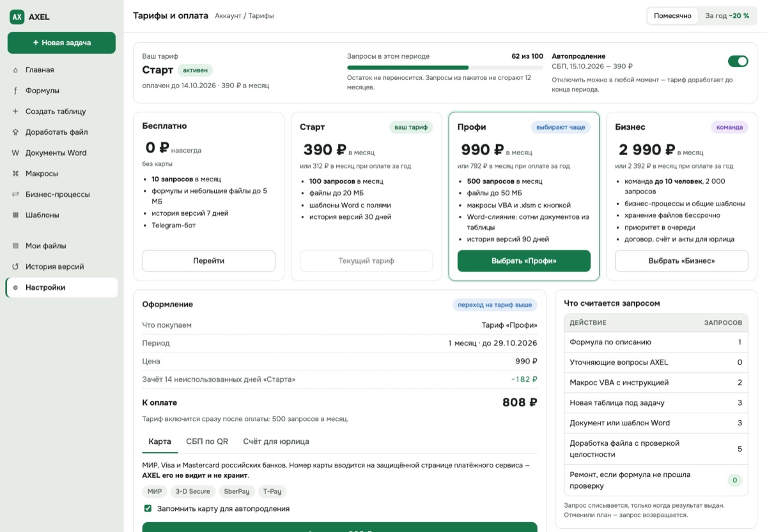The height and width of the screenshot is (532, 767).
Task: Click the 62 из 100 usage counter
Action: (527, 56)
